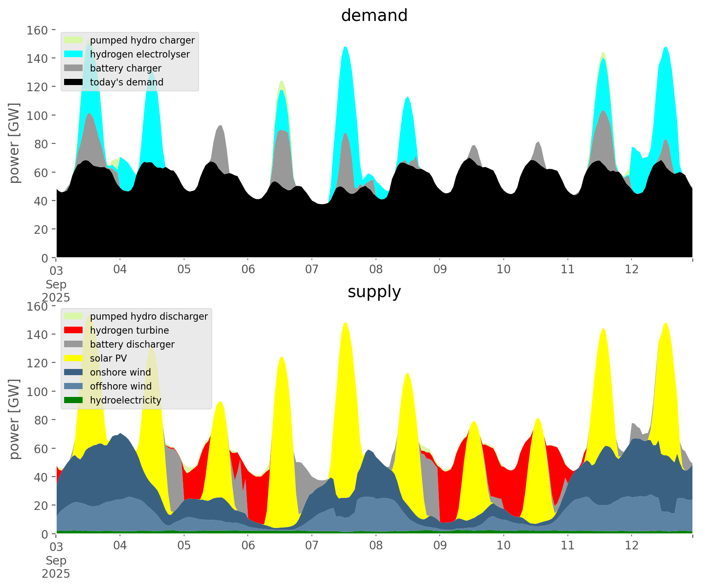Click the pumped hydro charger legend label

click(142, 40)
